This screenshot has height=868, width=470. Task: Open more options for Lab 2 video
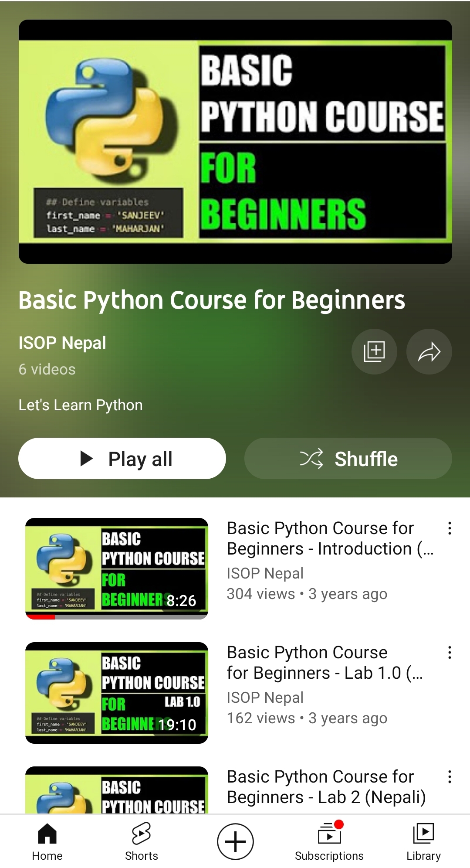(x=450, y=777)
